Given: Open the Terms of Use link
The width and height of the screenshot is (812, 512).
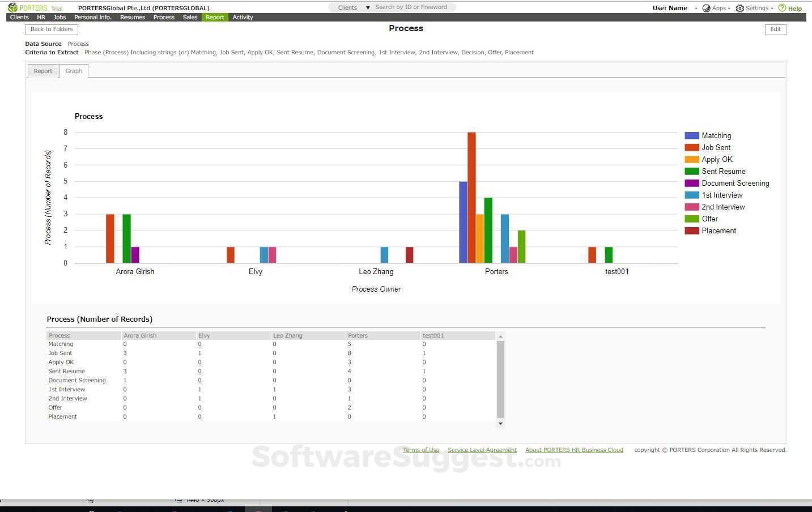Looking at the screenshot, I should pyautogui.click(x=420, y=450).
